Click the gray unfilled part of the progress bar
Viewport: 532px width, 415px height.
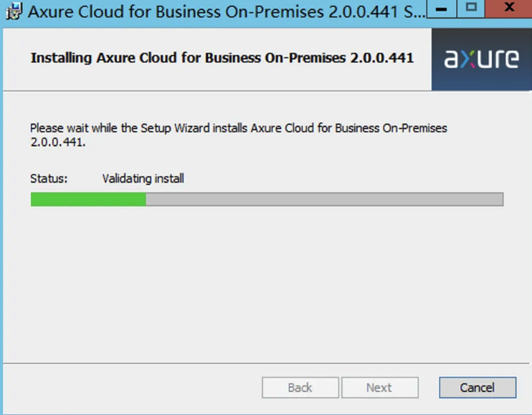[x=324, y=199]
